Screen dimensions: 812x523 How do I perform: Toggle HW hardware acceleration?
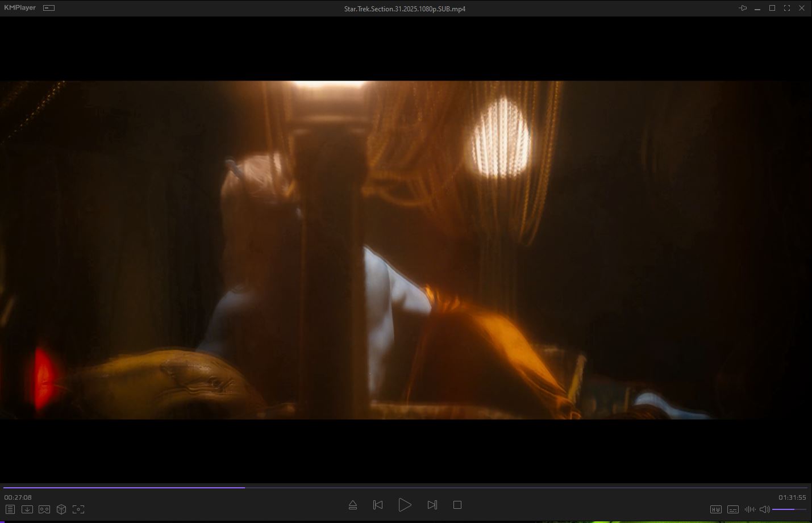tap(716, 509)
